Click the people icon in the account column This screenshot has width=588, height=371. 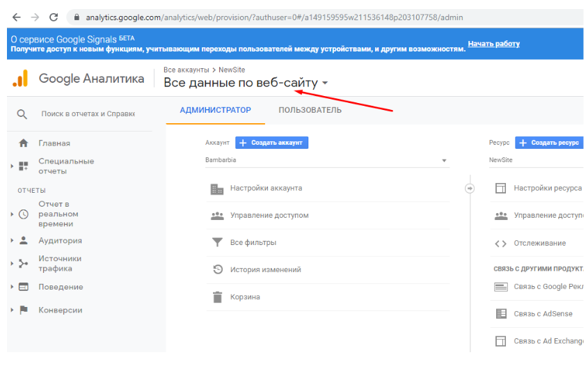[217, 216]
